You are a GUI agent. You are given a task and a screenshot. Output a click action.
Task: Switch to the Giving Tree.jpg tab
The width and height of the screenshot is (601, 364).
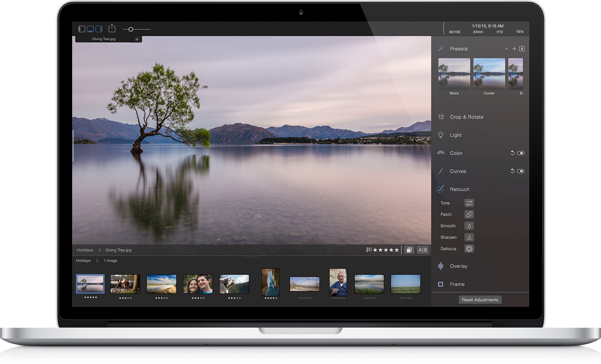[104, 39]
